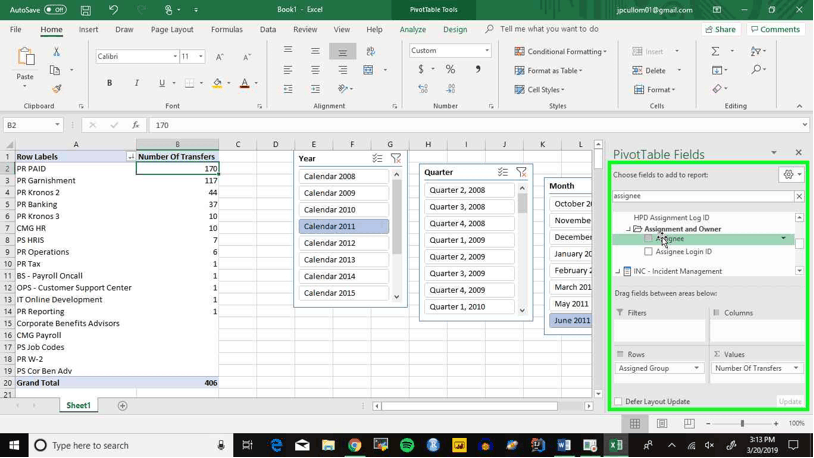Open the font name dropdown

click(x=175, y=57)
